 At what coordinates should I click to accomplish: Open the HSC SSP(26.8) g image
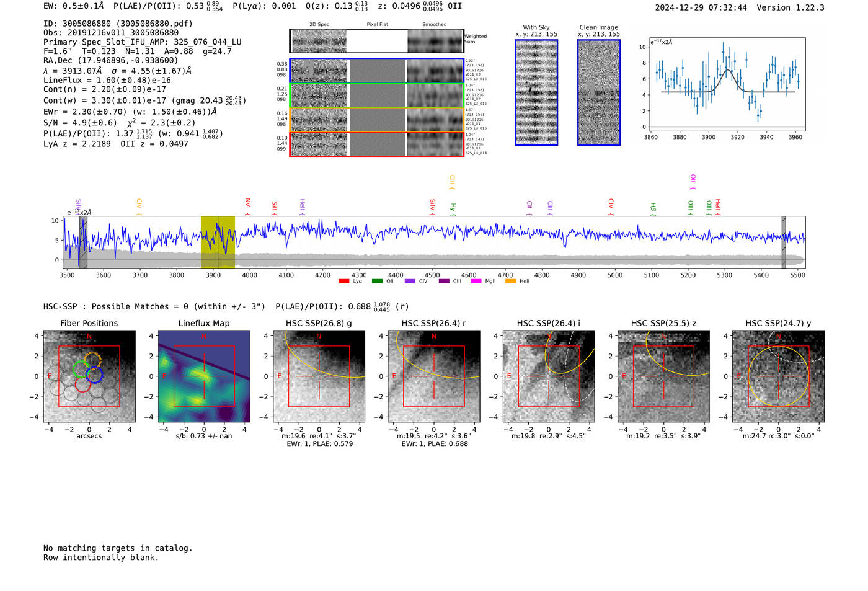[x=319, y=376]
